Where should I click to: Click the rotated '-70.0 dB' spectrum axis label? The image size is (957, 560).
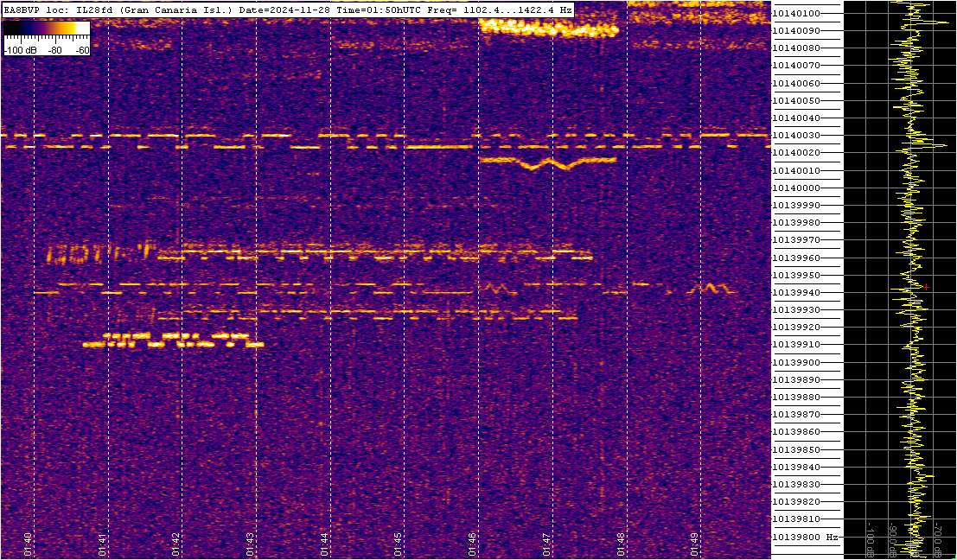coord(937,540)
